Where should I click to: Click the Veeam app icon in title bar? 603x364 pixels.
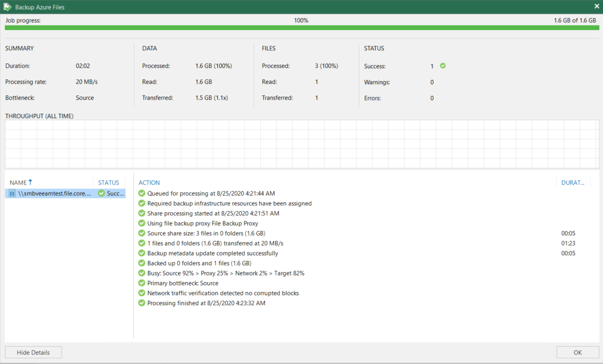tap(7, 7)
